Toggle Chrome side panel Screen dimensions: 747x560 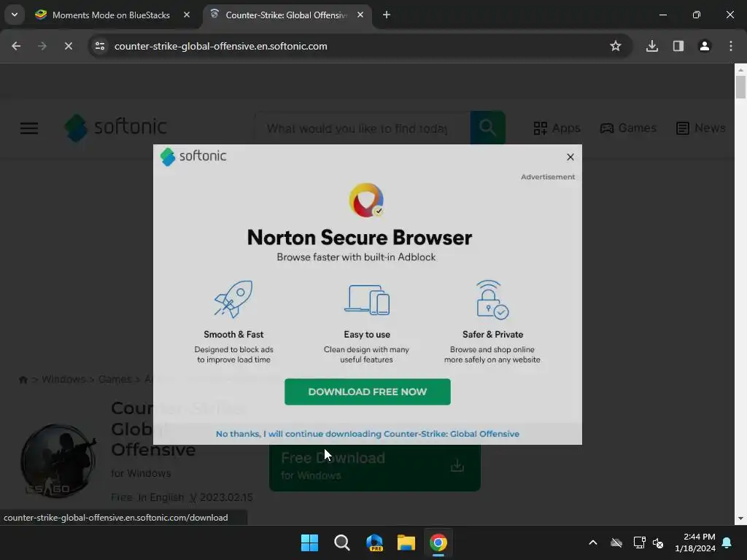coord(678,46)
